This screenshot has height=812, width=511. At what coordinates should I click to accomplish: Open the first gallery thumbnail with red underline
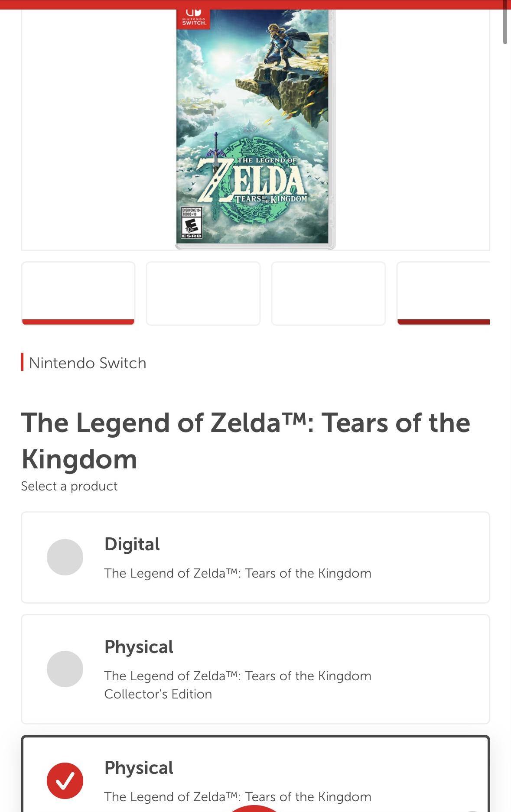[78, 293]
